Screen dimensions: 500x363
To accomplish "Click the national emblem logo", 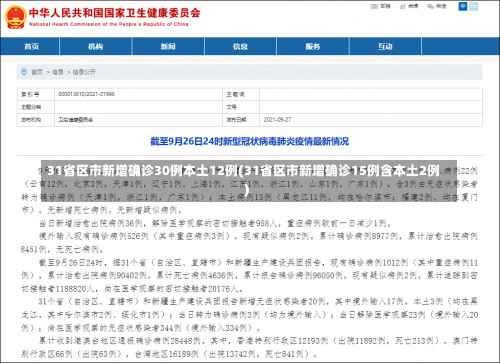I will [15, 17].
